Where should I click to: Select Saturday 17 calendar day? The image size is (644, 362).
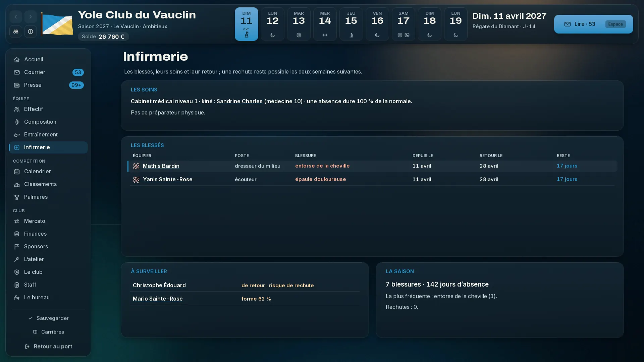point(404,24)
